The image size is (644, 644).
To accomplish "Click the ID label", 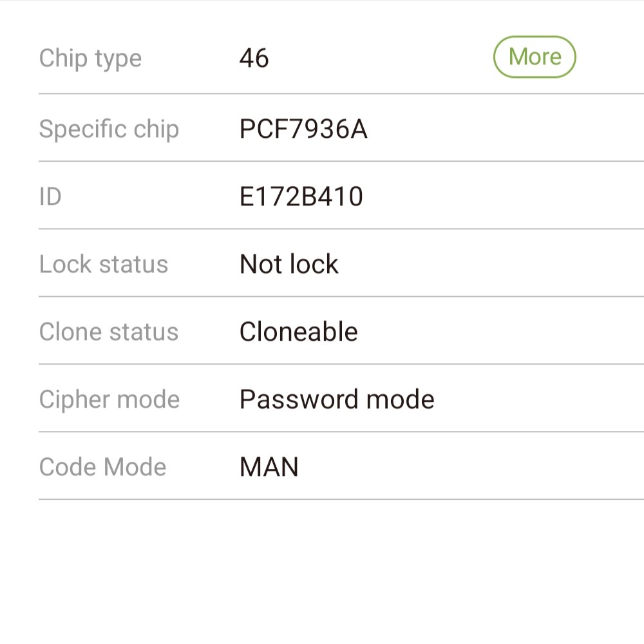I will click(x=50, y=196).
